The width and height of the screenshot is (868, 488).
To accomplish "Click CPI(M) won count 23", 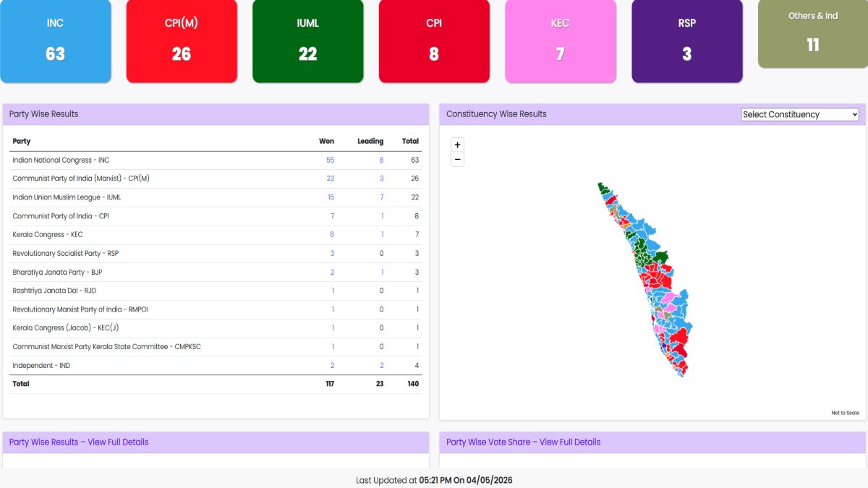I will (x=331, y=179).
